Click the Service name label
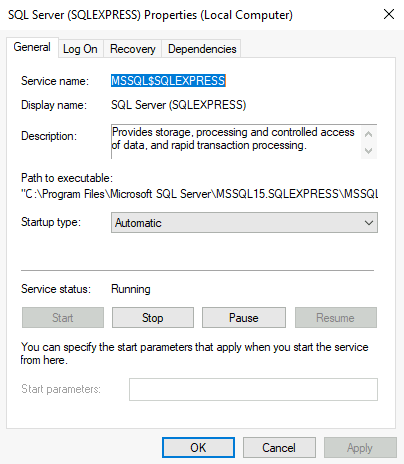 [55, 81]
